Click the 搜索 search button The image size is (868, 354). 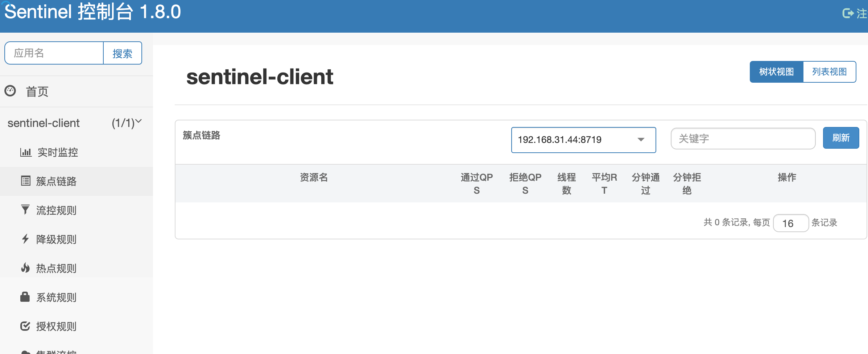123,53
